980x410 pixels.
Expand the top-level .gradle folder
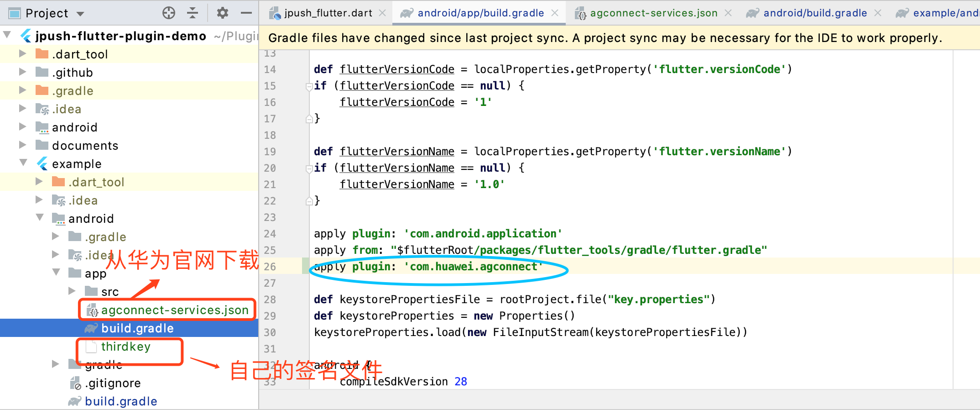click(22, 90)
